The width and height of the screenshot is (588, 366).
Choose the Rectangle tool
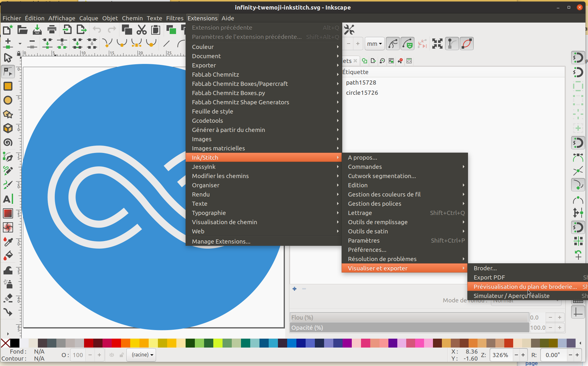pos(8,86)
